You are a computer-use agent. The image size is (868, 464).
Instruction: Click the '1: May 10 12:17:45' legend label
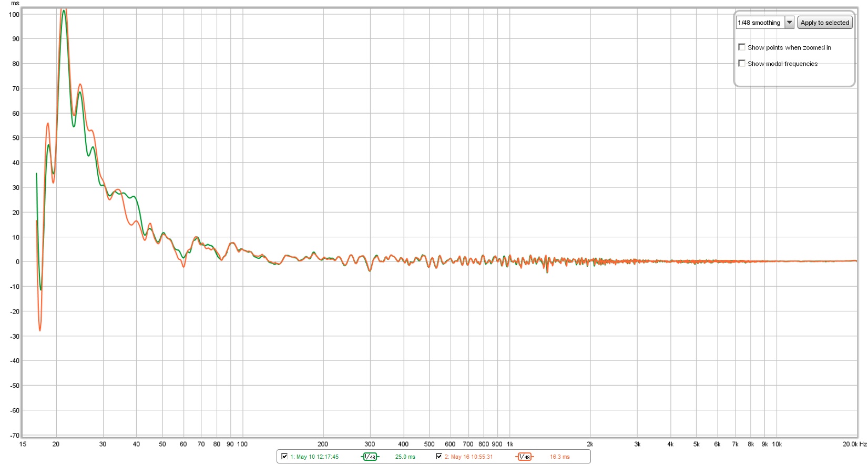point(314,457)
